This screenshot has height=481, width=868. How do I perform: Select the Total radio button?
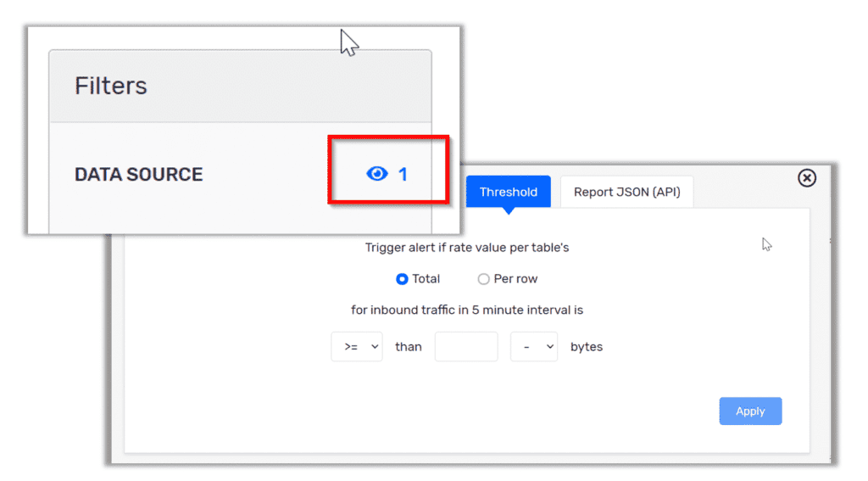pos(402,279)
